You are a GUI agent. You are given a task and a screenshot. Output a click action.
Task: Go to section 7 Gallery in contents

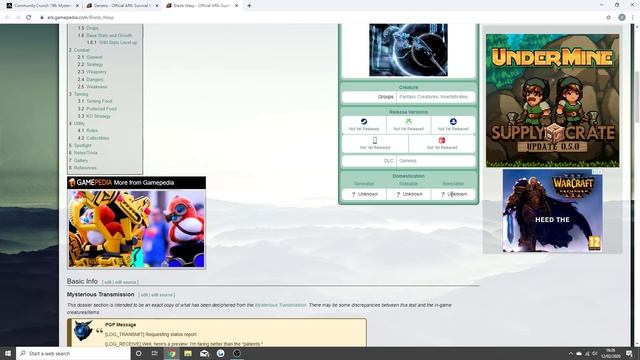pyautogui.click(x=78, y=161)
